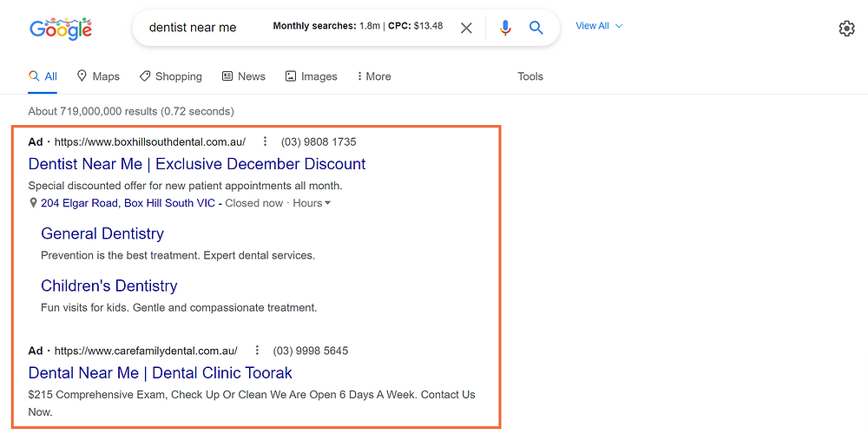Open 'Dentist Near Me | Exclusive December Discount' ad
868x440 pixels.
click(197, 164)
